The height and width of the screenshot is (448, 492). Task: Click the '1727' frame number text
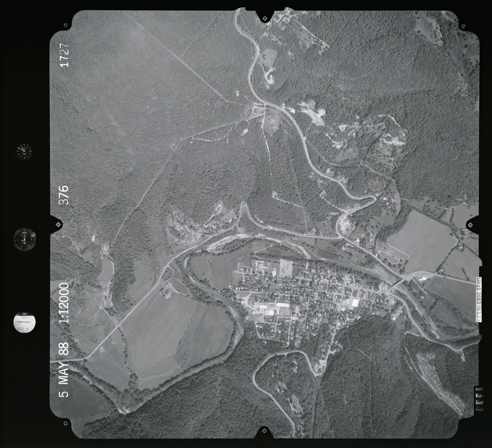coord(64,55)
